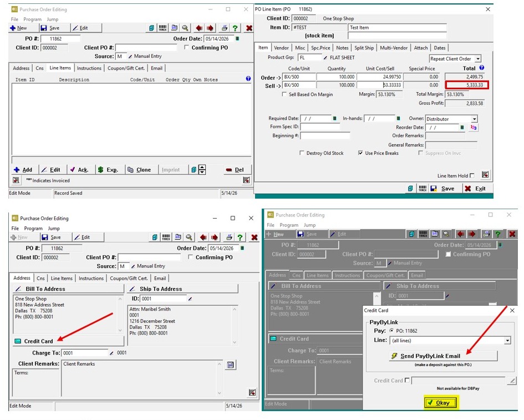Click the Form Spec ID input field
Viewport: 524px width, 420px height.
pyautogui.click(x=320, y=126)
